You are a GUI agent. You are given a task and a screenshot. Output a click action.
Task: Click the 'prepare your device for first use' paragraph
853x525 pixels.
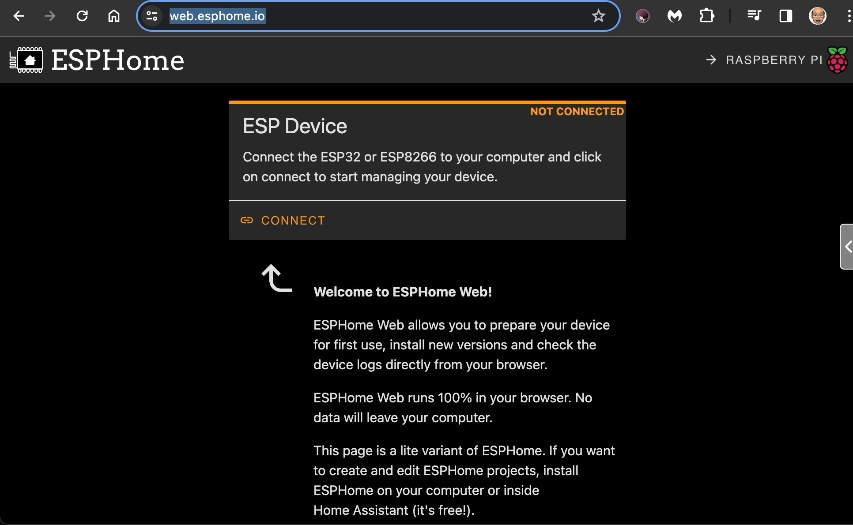tap(461, 345)
